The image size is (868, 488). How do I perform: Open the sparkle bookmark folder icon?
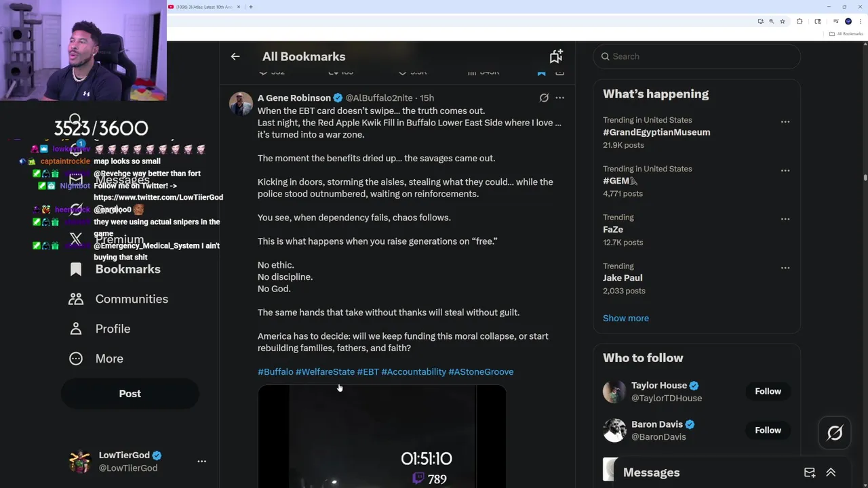coord(556,56)
